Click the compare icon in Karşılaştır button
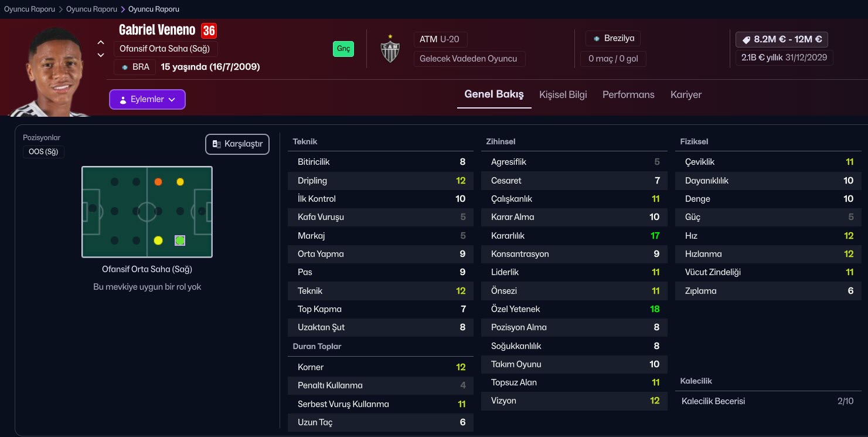Screen dimensions: 868x437 coord(217,144)
